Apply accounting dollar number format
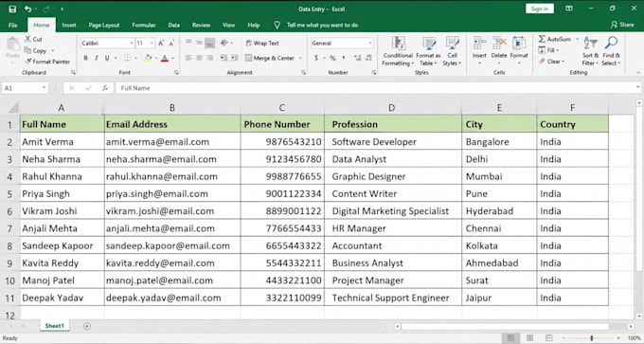Screen dimensions: 644x344 click(x=315, y=58)
